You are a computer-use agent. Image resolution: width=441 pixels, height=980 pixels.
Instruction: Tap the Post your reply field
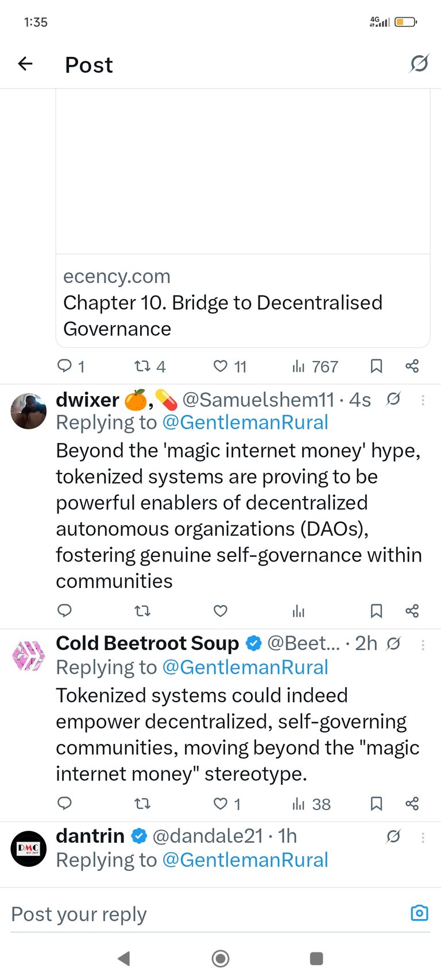[x=207, y=914]
